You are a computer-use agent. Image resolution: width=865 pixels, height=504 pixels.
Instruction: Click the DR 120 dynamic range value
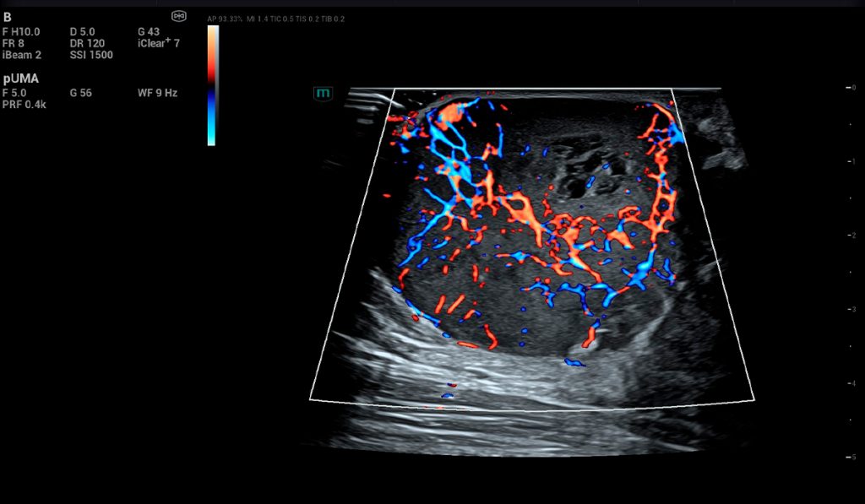click(88, 43)
